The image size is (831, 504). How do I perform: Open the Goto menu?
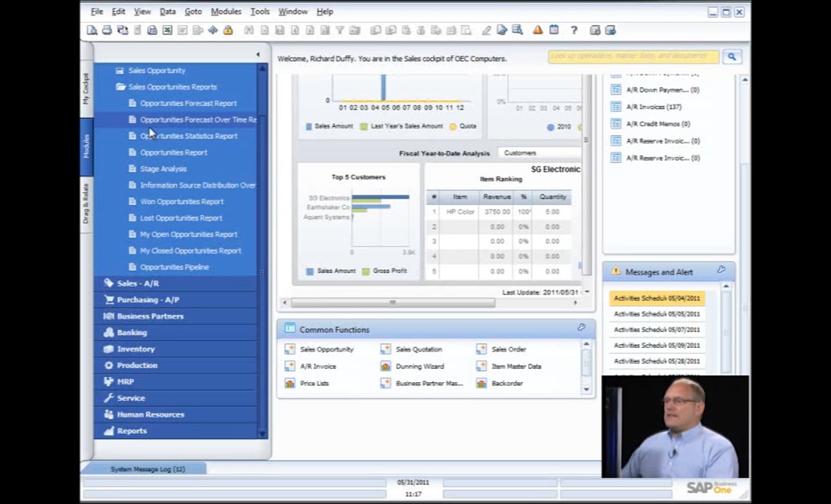tap(193, 12)
